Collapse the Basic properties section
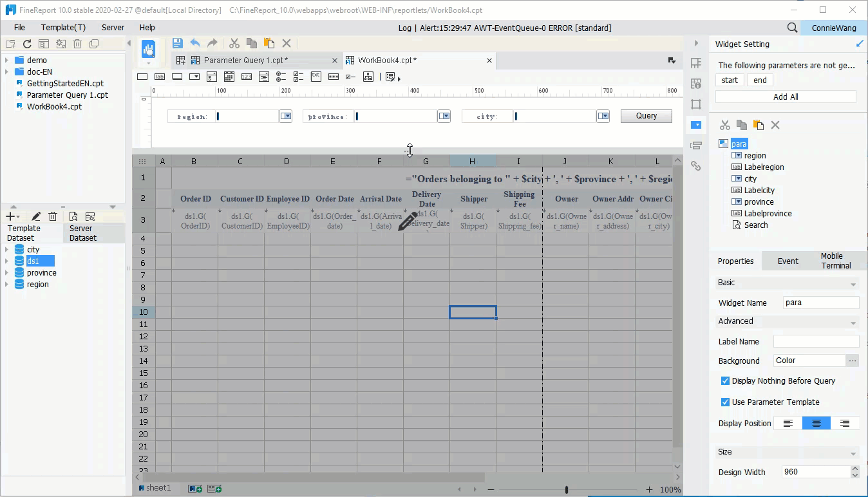Viewport: 868px width, 497px height. 853,284
